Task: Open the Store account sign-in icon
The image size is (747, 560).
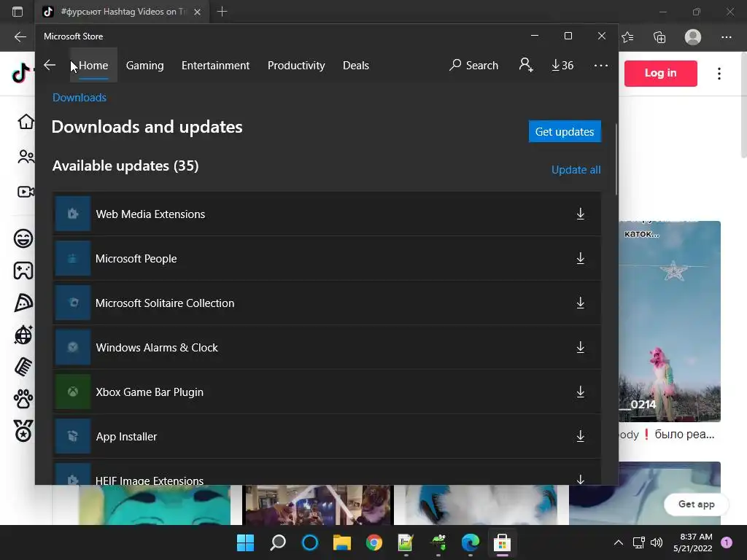Action: (x=526, y=65)
